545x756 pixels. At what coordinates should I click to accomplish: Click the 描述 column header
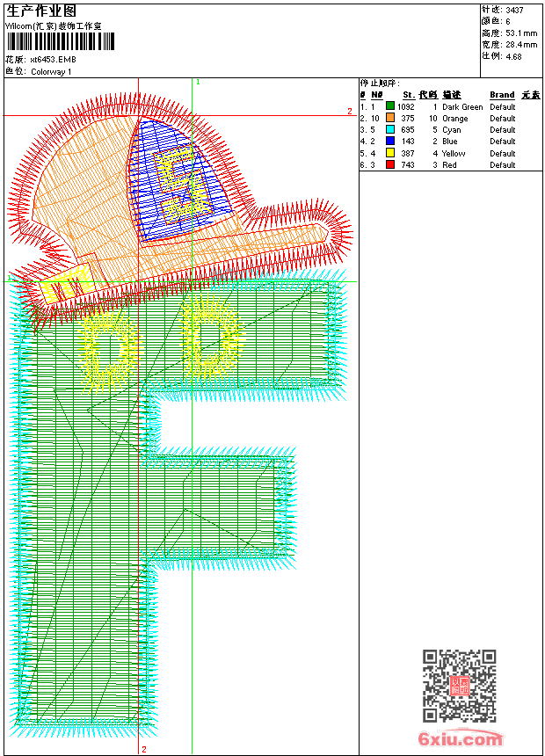[452, 95]
